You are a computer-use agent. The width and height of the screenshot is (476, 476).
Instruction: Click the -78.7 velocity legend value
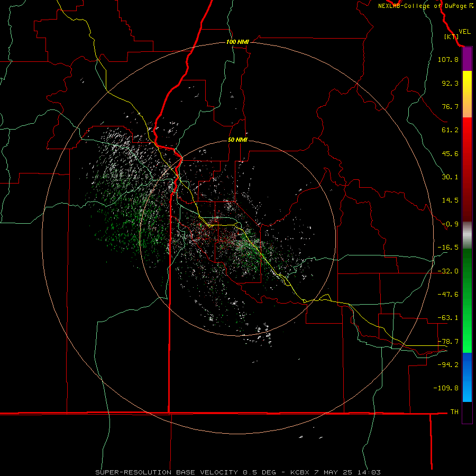[x=448, y=342]
